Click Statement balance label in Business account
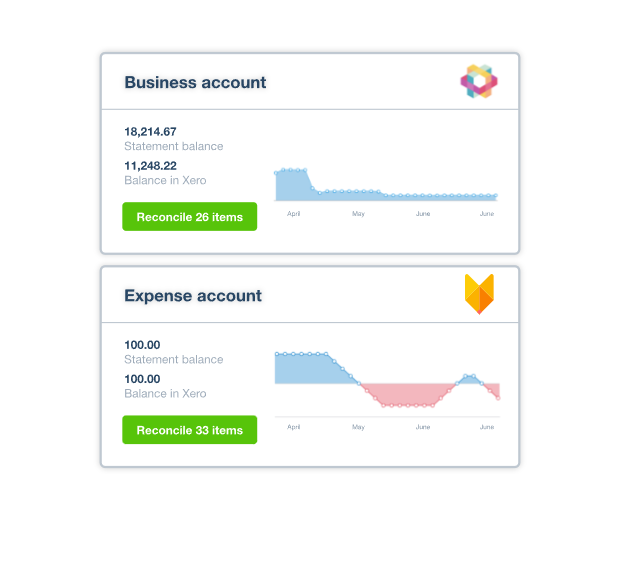The image size is (642, 564). click(174, 146)
